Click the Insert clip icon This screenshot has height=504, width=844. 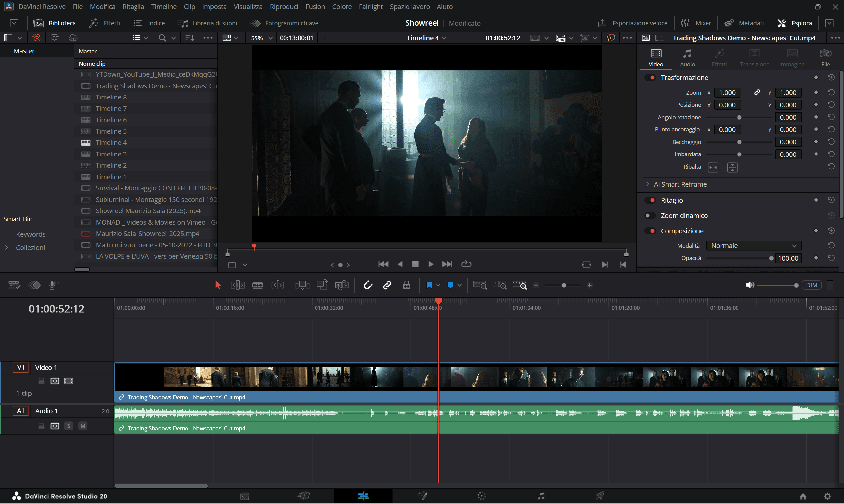pyautogui.click(x=302, y=285)
